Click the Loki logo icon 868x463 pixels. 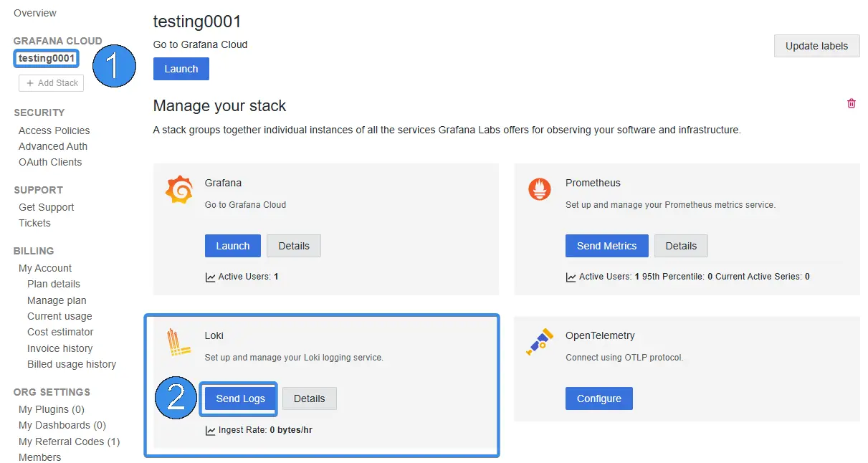point(179,343)
